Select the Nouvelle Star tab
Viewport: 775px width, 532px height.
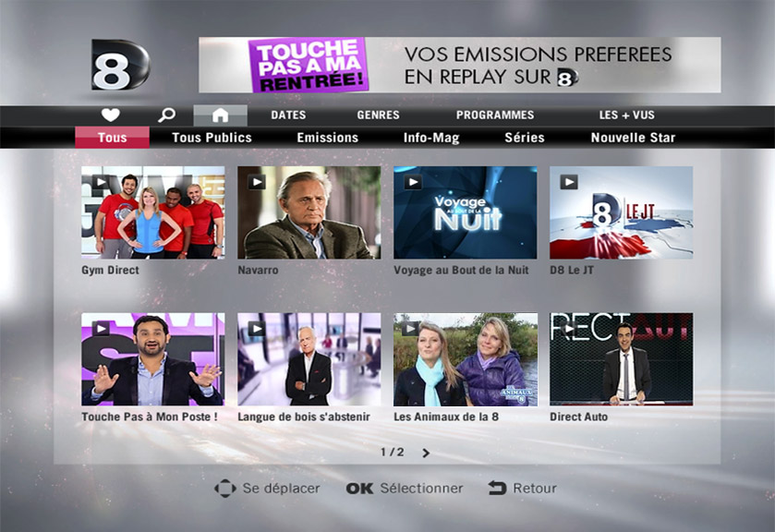(633, 138)
